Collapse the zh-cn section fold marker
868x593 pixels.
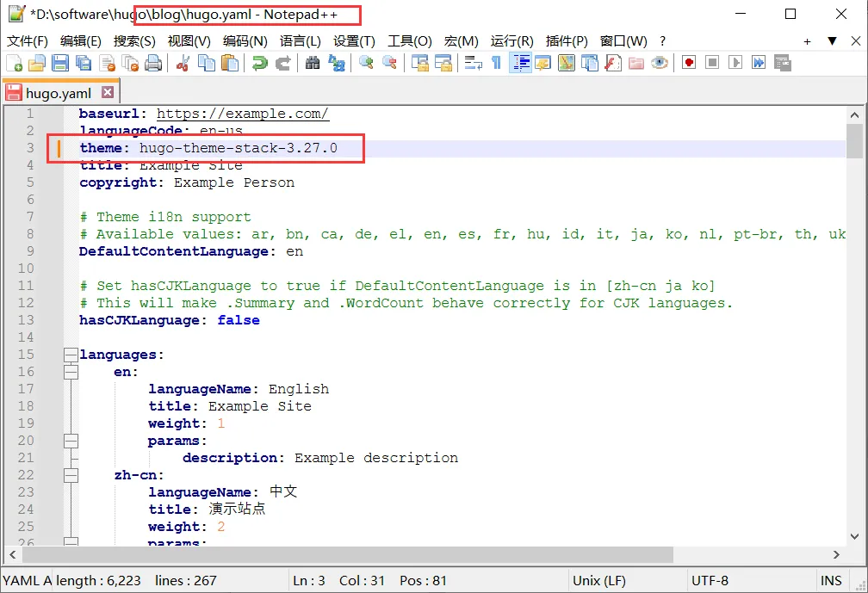click(x=71, y=475)
